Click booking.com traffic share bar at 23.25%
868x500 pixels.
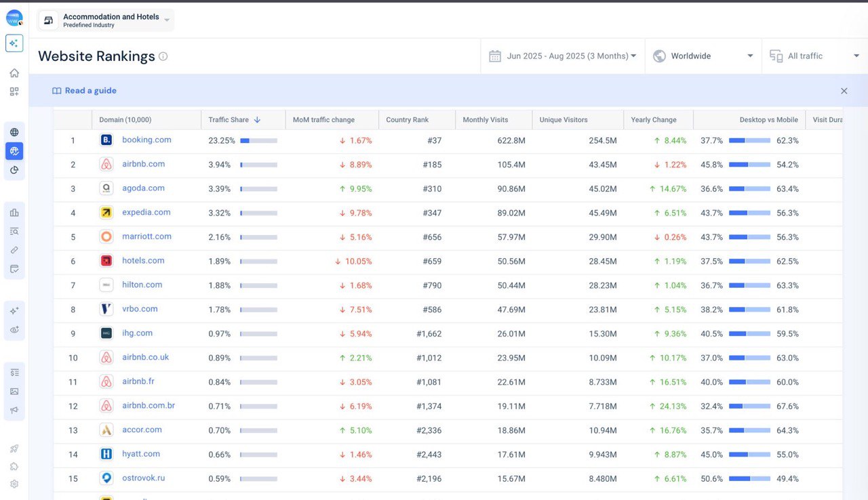(258, 141)
